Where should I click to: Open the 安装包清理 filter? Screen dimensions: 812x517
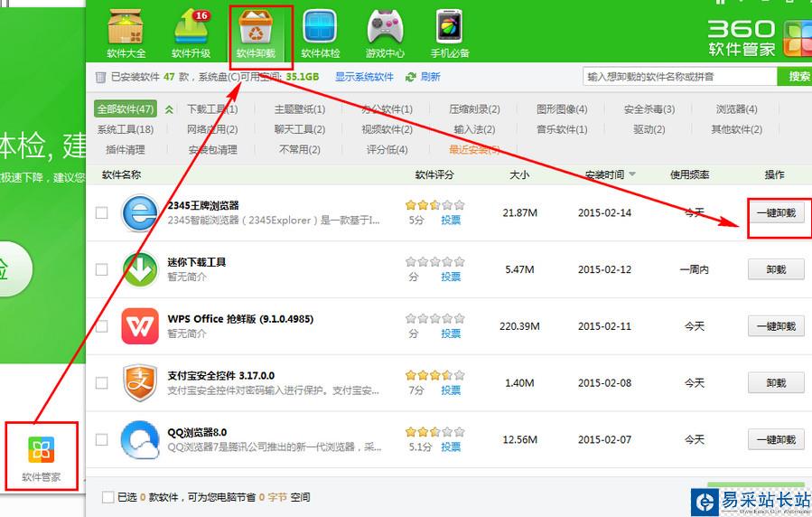212,150
